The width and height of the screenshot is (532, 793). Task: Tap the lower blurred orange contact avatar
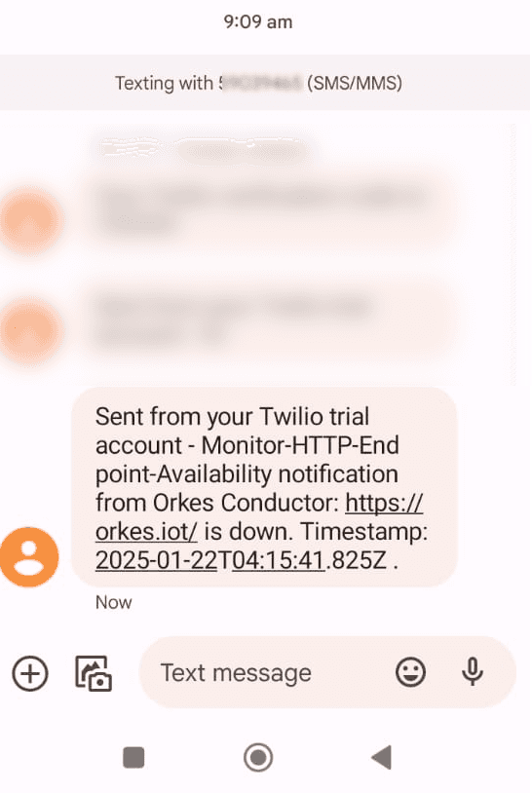click(30, 329)
